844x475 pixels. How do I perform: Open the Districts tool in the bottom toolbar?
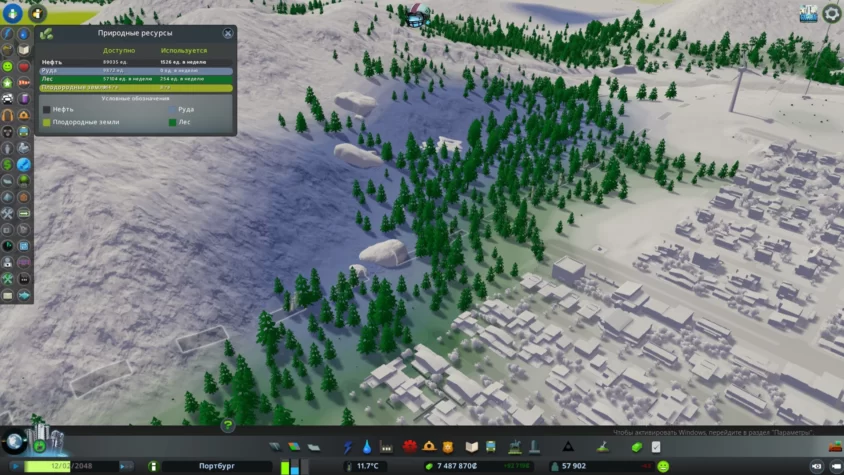(x=314, y=447)
